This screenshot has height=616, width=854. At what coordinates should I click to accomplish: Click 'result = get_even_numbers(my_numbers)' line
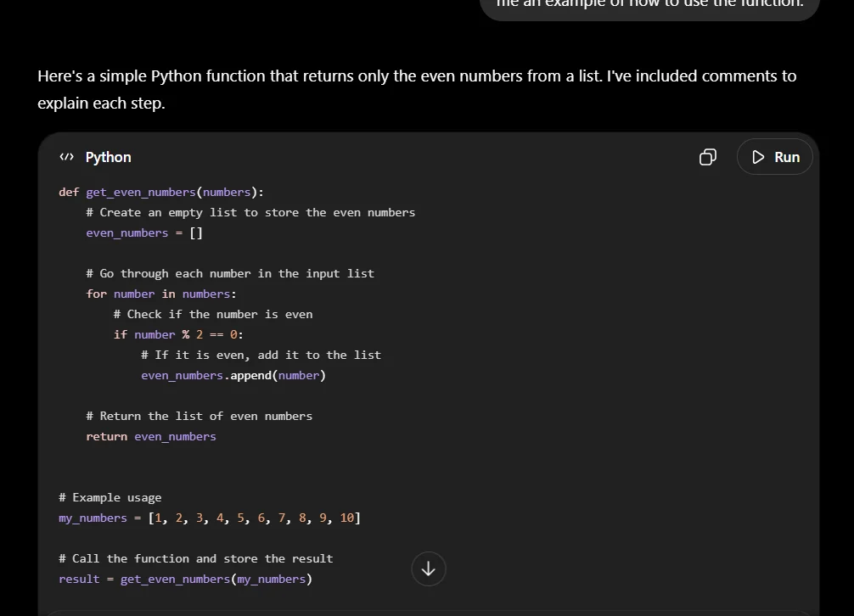coord(186,579)
